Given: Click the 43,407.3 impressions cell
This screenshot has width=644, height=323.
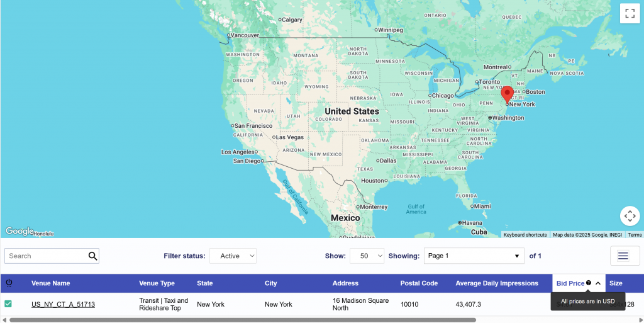Looking at the screenshot, I should pyautogui.click(x=468, y=305).
